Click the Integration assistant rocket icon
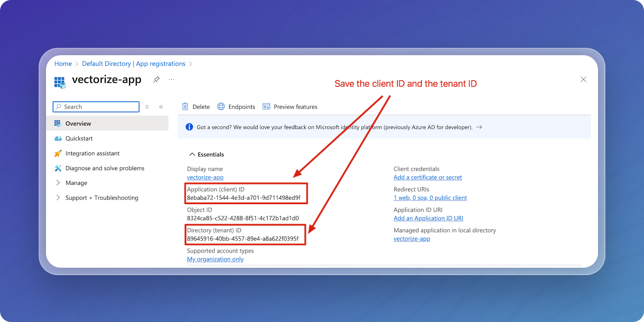 (58, 153)
